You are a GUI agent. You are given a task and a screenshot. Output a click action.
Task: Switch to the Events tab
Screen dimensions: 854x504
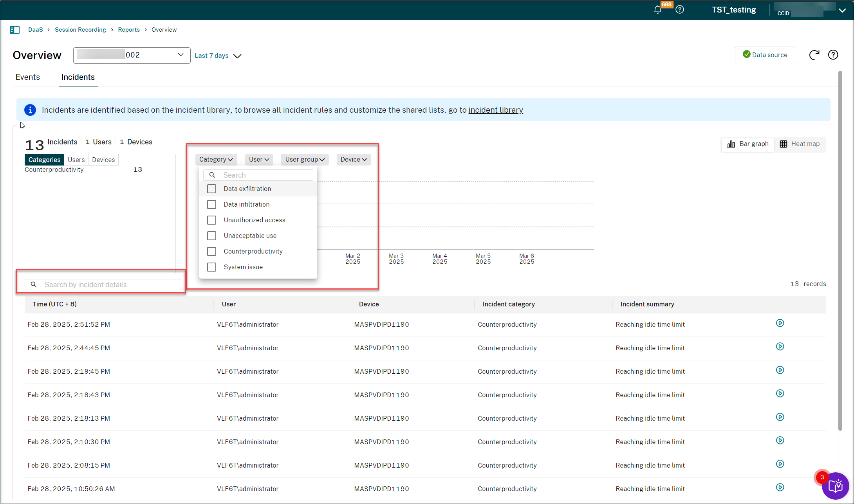28,77
